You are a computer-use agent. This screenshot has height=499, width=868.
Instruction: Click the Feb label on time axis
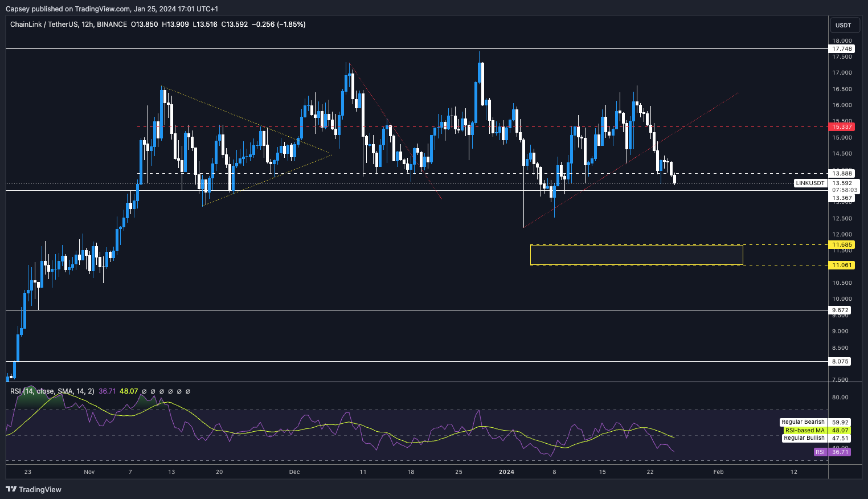pyautogui.click(x=718, y=472)
